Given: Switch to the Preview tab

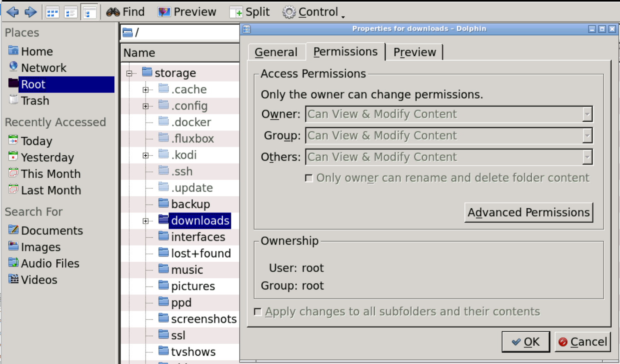Looking at the screenshot, I should click(415, 52).
